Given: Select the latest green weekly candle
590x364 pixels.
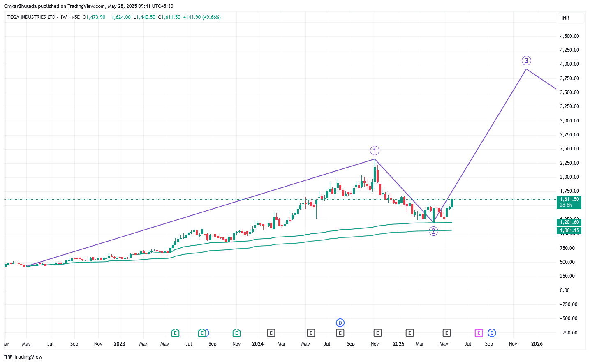Looking at the screenshot, I should click(x=452, y=203).
